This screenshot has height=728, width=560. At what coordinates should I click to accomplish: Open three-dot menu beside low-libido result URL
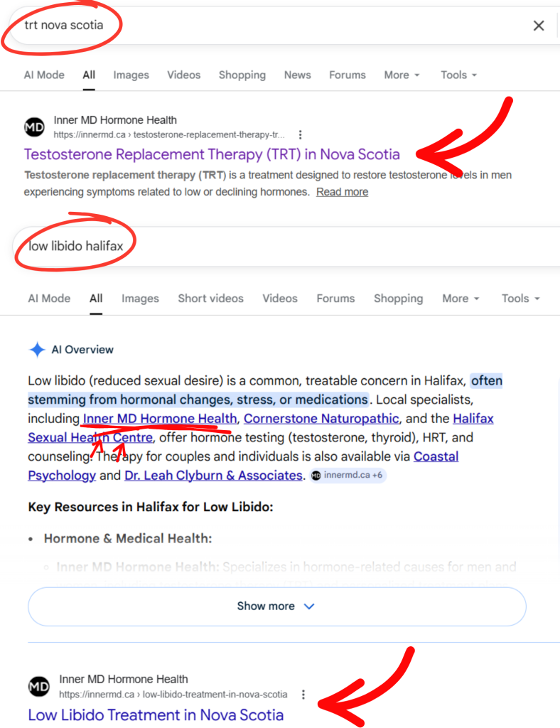(303, 694)
